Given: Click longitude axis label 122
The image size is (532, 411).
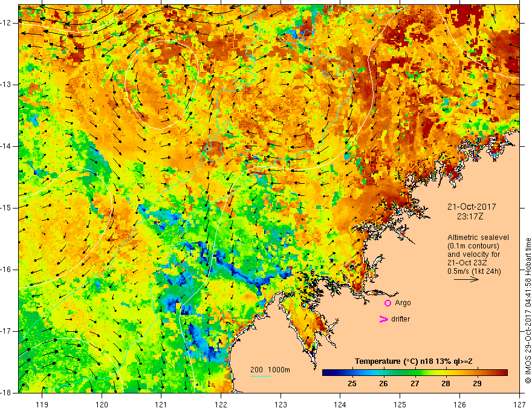Looking at the screenshot, I should (221, 404).
